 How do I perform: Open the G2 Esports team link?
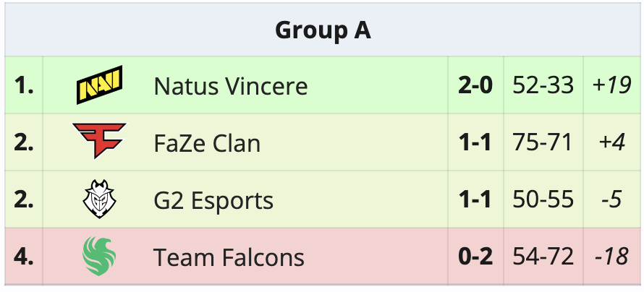click(213, 200)
